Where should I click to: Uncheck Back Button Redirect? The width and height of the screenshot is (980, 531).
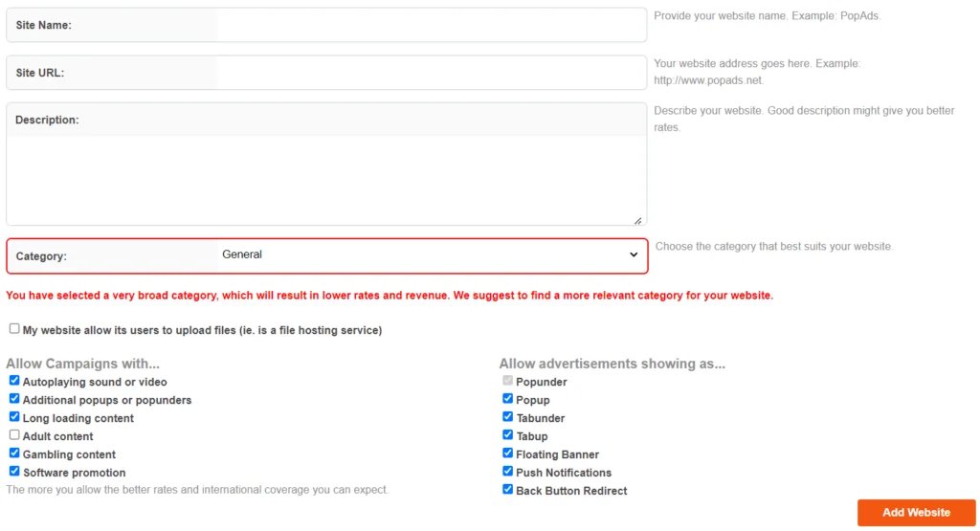[507, 489]
